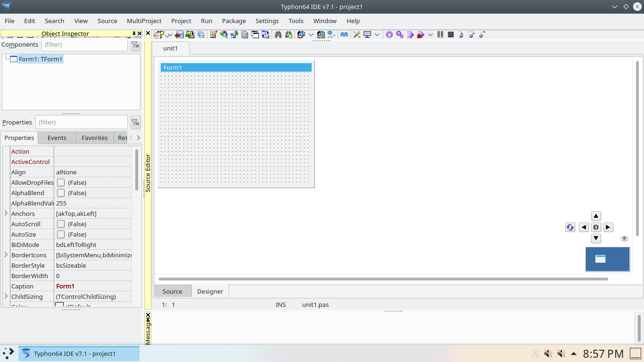The height and width of the screenshot is (362, 644).
Task: Click the magnifier inspect icon in toolbar
Action: pyautogui.click(x=223, y=34)
